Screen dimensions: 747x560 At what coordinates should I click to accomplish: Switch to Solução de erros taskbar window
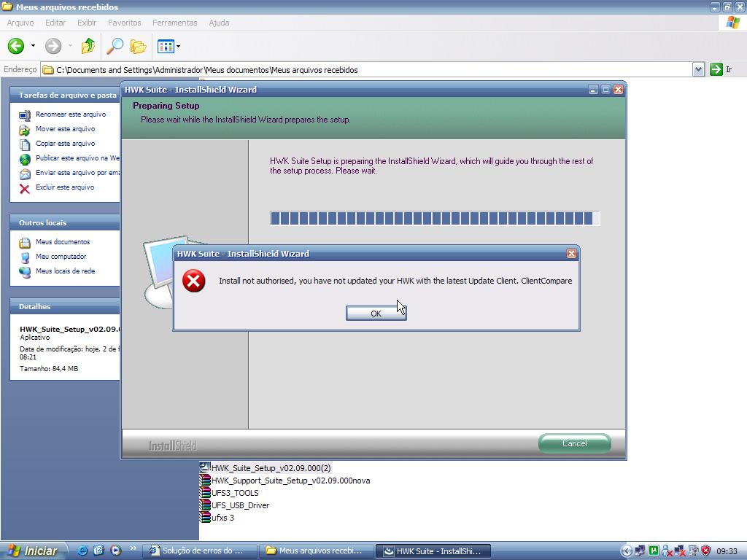[x=200, y=551]
